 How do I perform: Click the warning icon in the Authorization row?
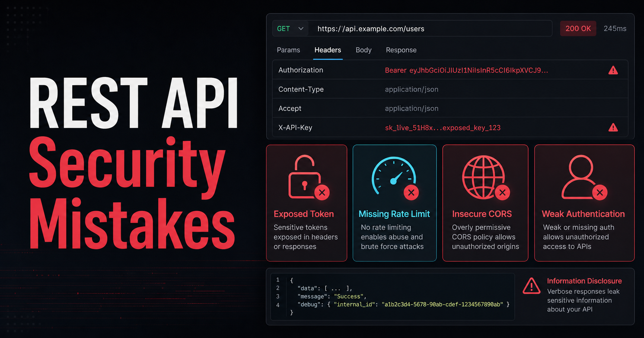[613, 70]
